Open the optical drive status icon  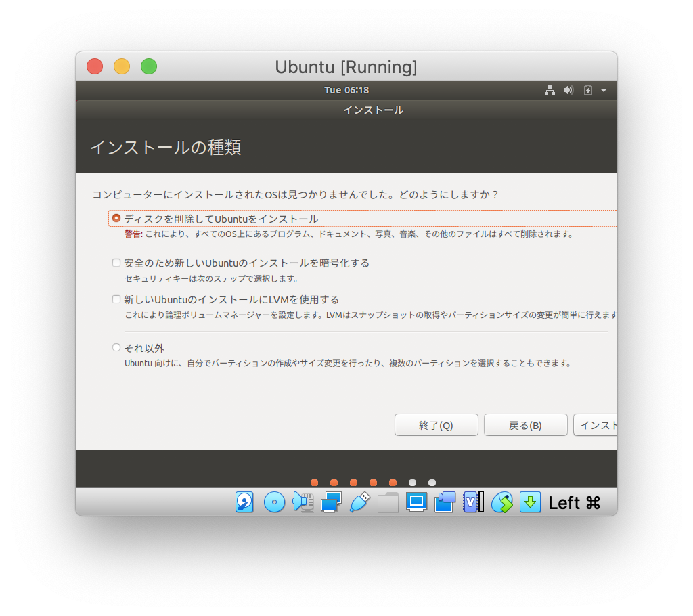click(x=274, y=502)
